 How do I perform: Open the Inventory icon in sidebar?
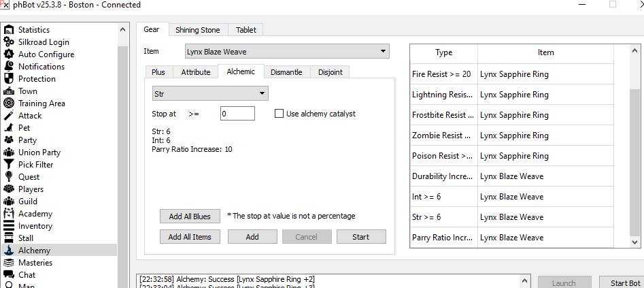pyautogui.click(x=9, y=226)
